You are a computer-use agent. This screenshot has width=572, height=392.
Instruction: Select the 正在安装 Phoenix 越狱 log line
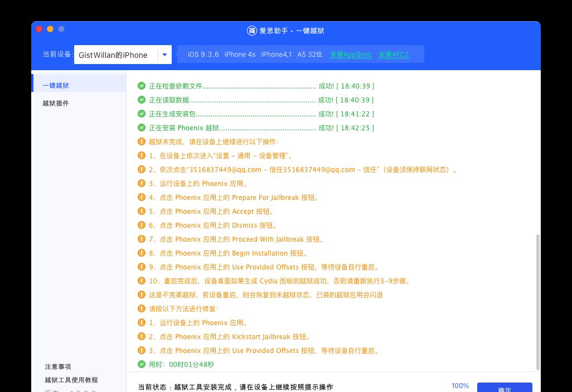click(261, 128)
